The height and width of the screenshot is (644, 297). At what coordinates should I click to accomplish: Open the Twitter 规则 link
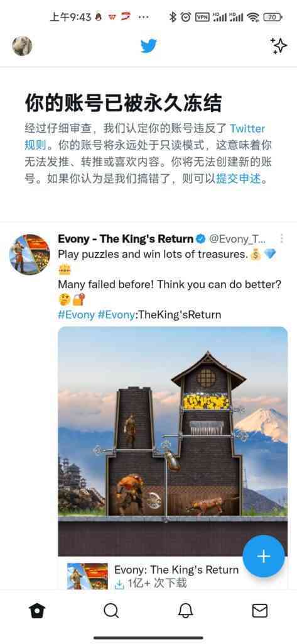point(145,136)
